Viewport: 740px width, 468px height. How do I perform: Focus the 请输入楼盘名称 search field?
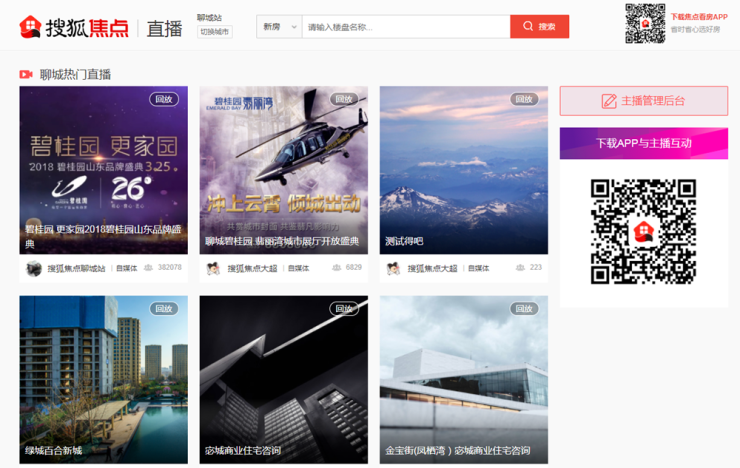(x=406, y=27)
